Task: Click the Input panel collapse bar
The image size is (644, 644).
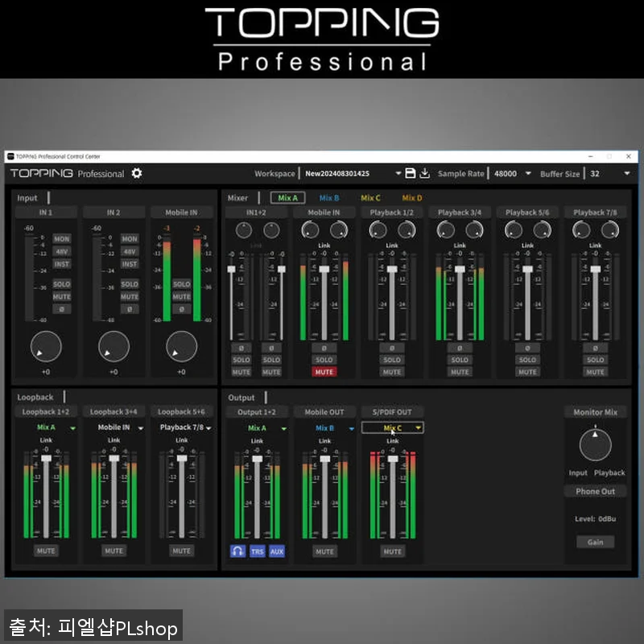Action: tap(48, 197)
